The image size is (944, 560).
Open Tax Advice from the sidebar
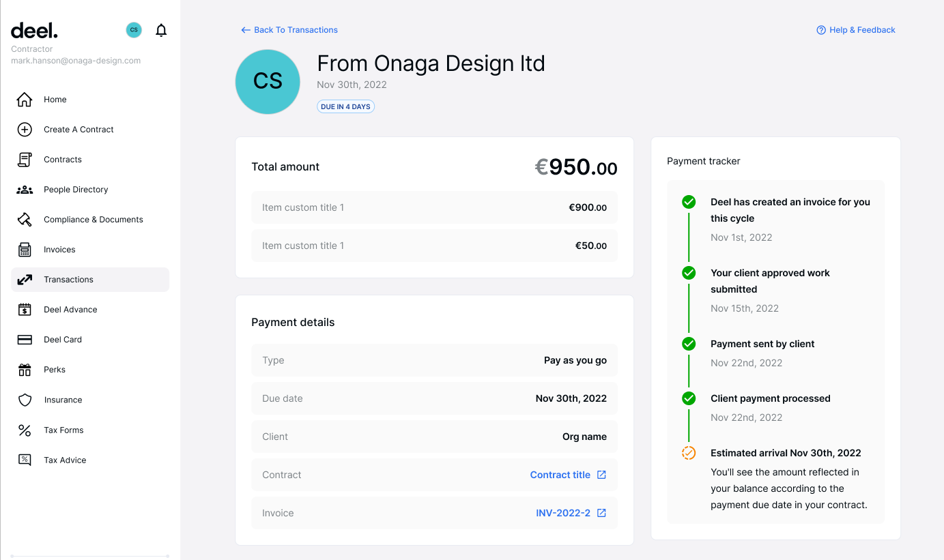point(90,460)
